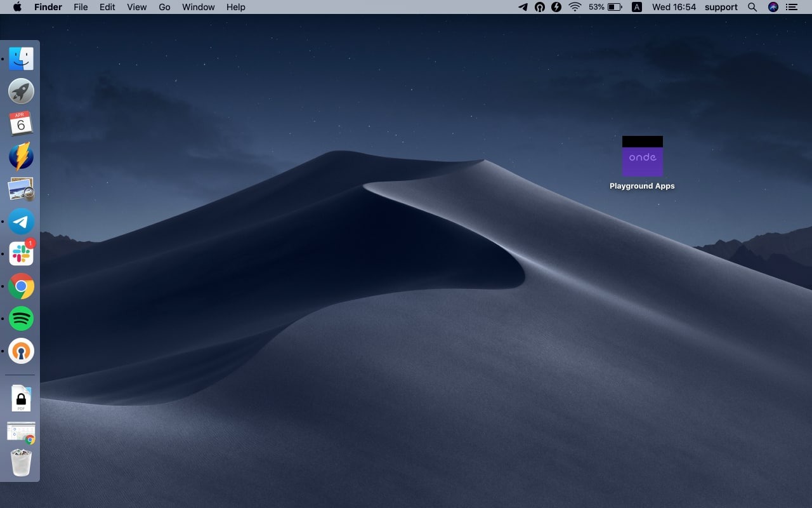Launch Telegram from the dock
The height and width of the screenshot is (508, 812).
21,222
